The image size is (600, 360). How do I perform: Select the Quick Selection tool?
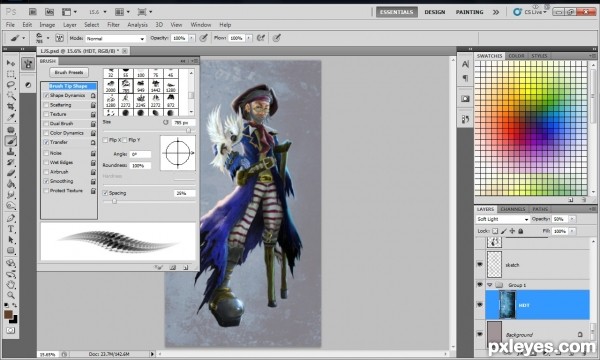click(x=11, y=95)
